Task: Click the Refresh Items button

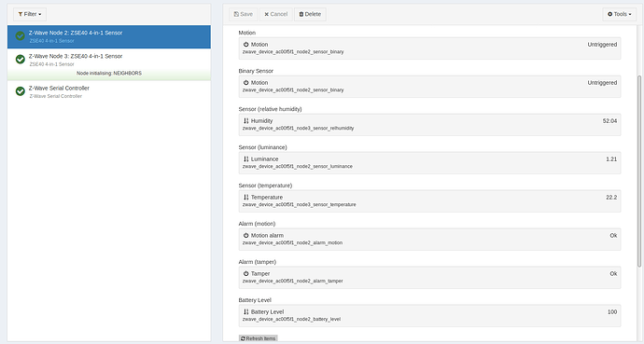Action: click(x=258, y=338)
